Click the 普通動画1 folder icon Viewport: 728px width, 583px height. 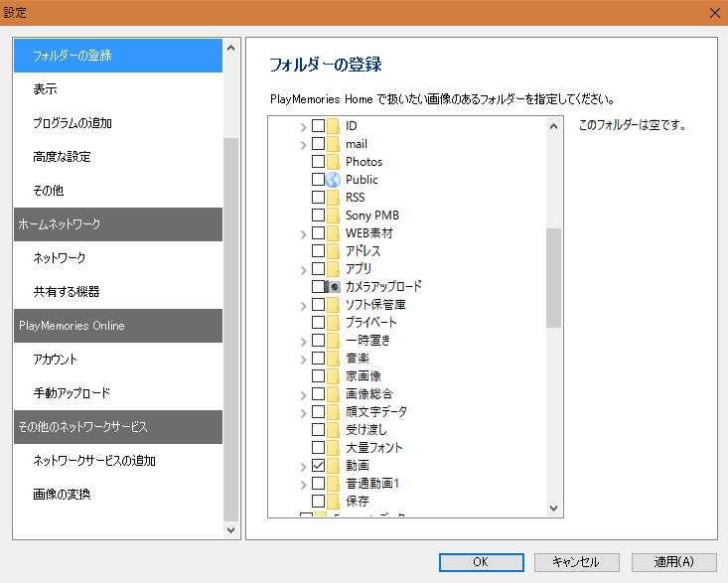(333, 484)
